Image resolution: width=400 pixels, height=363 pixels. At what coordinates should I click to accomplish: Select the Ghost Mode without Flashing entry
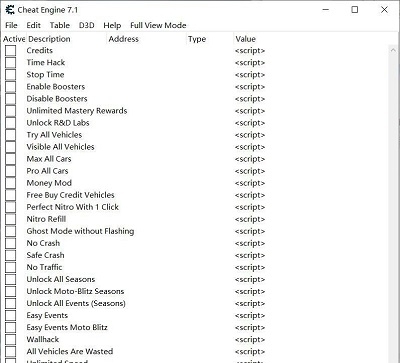click(80, 231)
